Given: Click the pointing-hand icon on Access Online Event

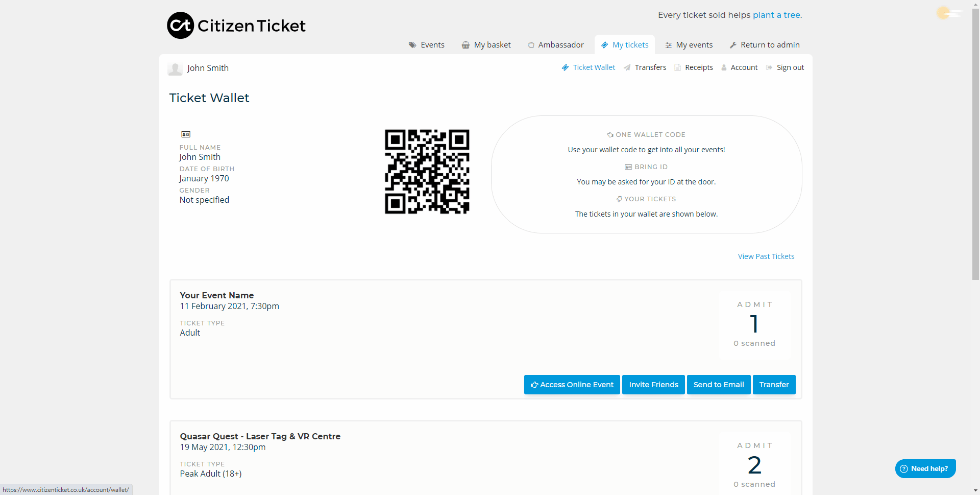Looking at the screenshot, I should click(534, 385).
